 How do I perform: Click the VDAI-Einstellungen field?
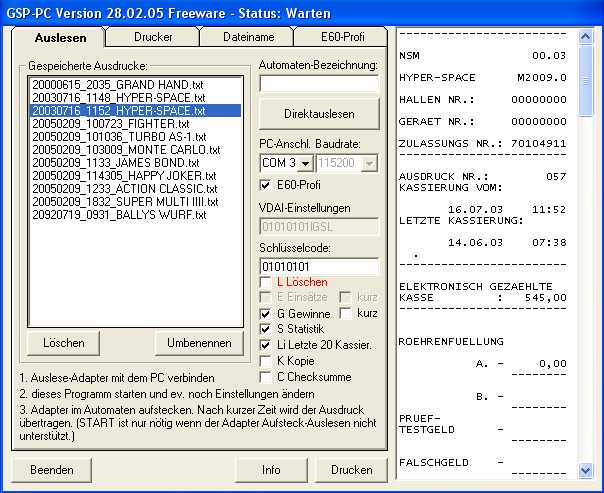click(x=319, y=226)
